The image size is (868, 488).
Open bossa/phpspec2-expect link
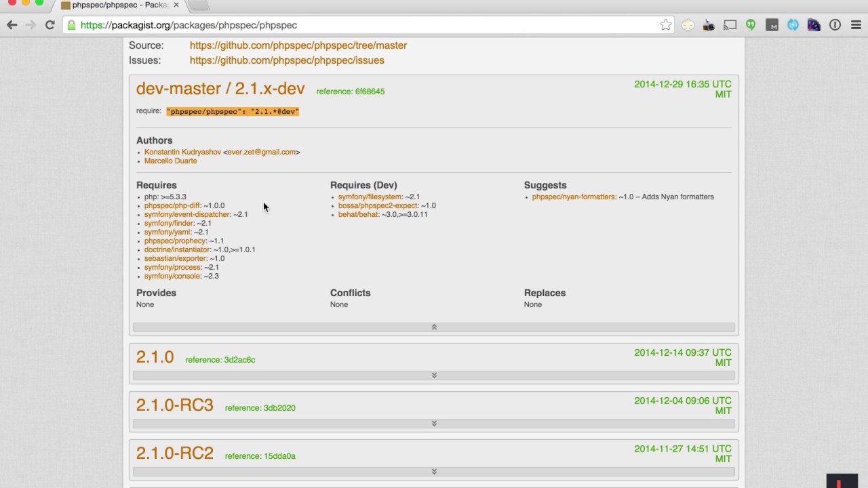pyautogui.click(x=378, y=205)
